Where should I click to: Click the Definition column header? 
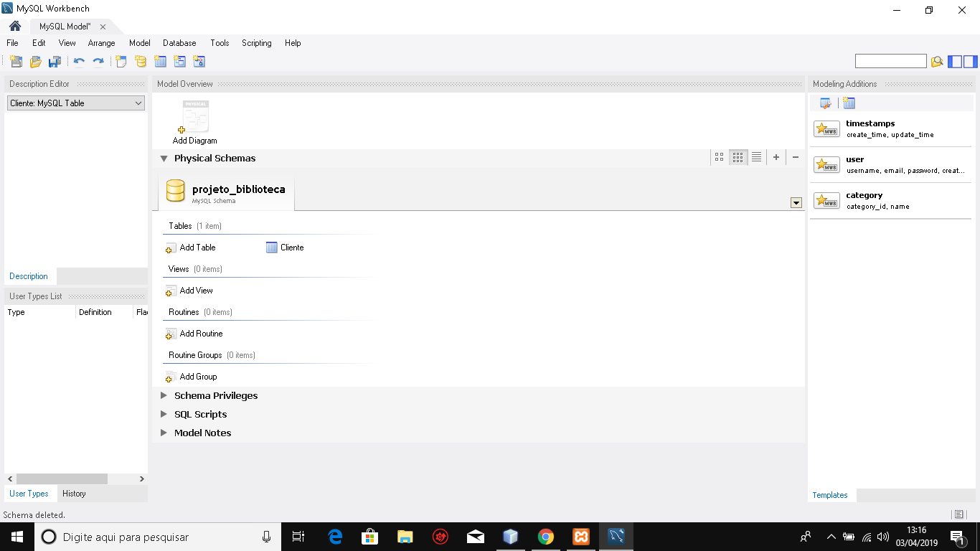point(104,312)
